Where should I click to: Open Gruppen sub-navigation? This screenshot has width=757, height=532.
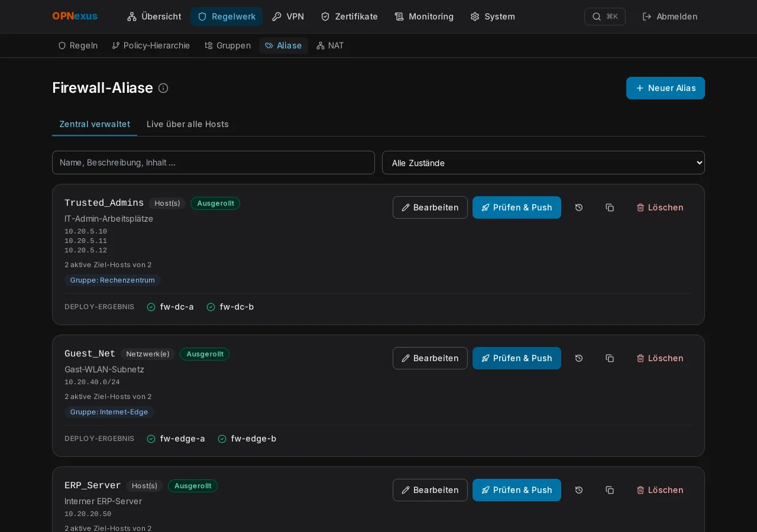(x=228, y=46)
